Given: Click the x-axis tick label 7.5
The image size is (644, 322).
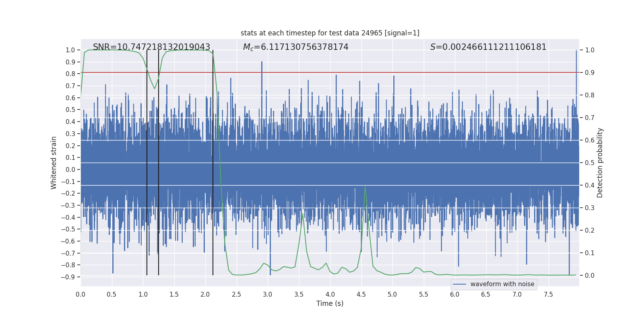Looking at the screenshot, I should point(548,294).
